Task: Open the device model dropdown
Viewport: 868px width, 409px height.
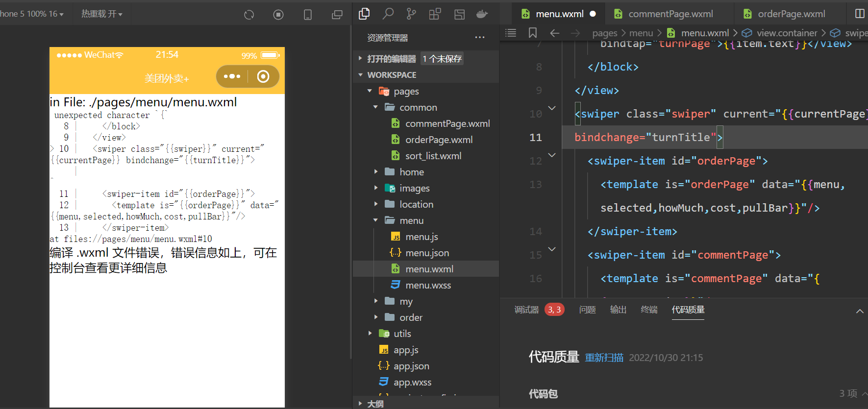Action: coord(32,14)
